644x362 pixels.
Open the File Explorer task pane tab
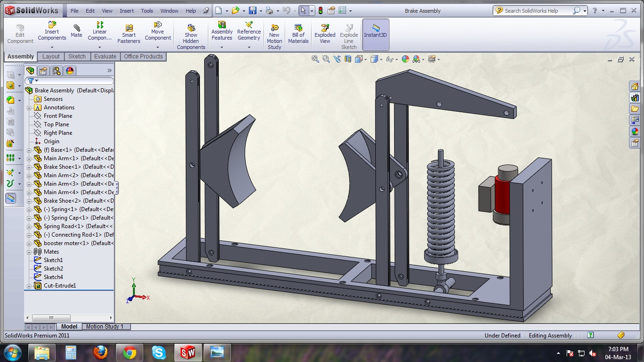[635, 109]
